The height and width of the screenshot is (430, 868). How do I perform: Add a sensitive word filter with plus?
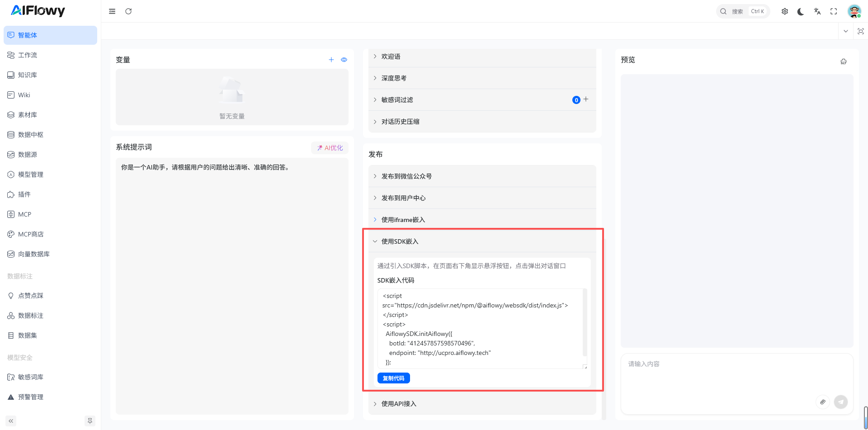pos(586,99)
